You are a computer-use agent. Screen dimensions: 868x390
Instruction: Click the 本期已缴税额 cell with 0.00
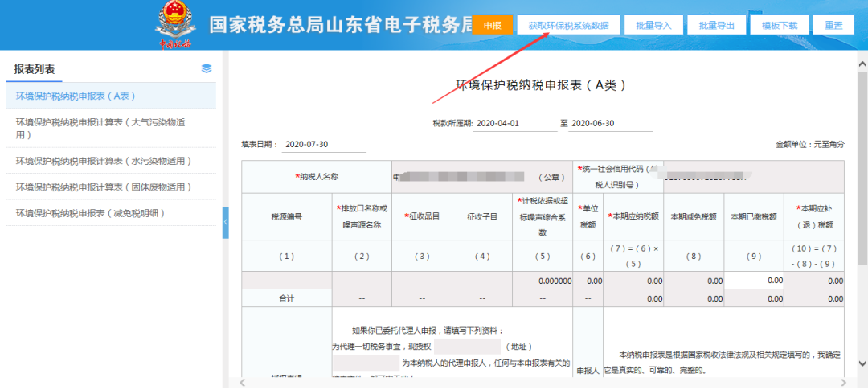pyautogui.click(x=754, y=281)
